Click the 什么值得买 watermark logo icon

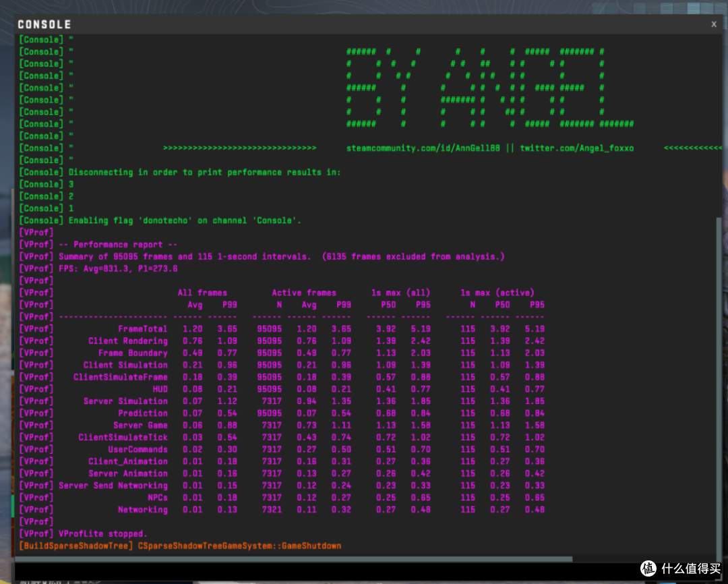[x=648, y=568]
